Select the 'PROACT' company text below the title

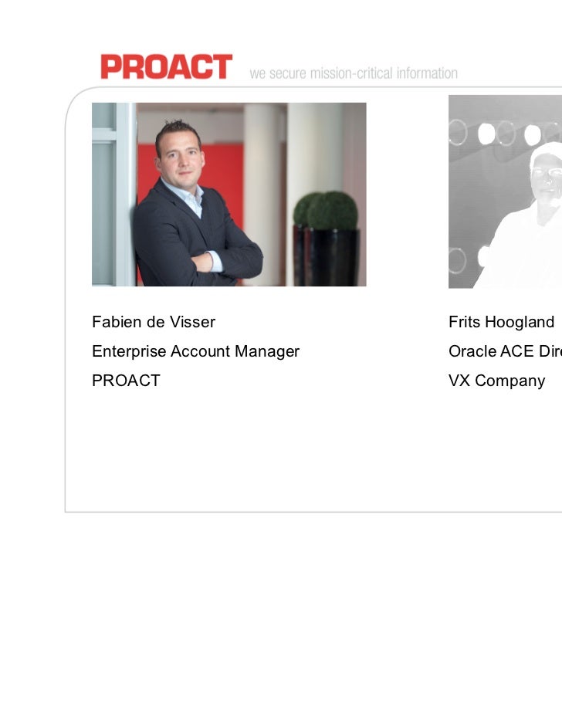click(x=126, y=381)
